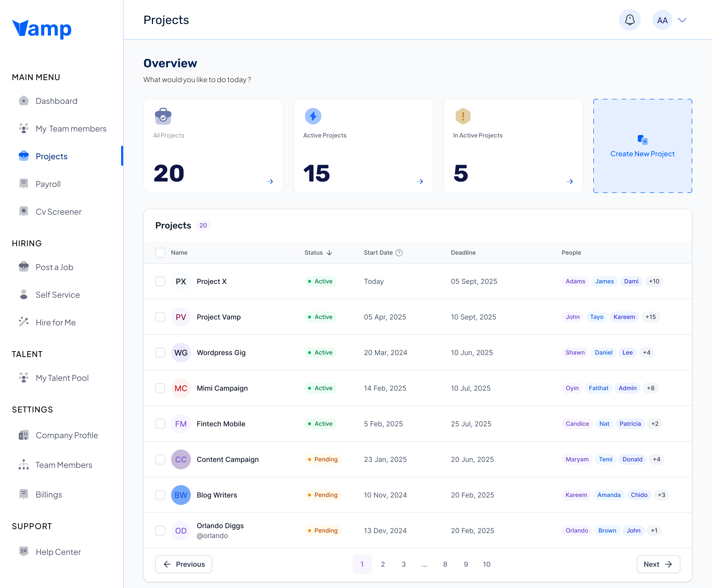
Task: Click the Company Profile building icon
Action: (24, 435)
